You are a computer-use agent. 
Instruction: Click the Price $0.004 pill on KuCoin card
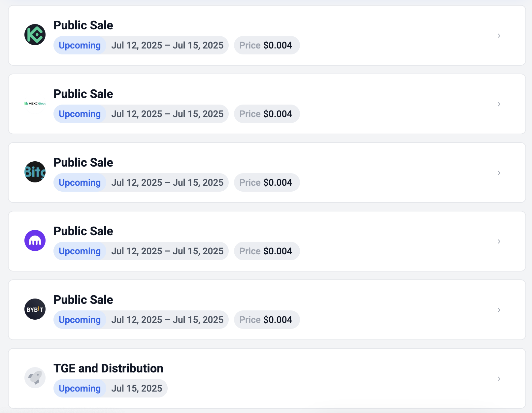[x=267, y=45]
